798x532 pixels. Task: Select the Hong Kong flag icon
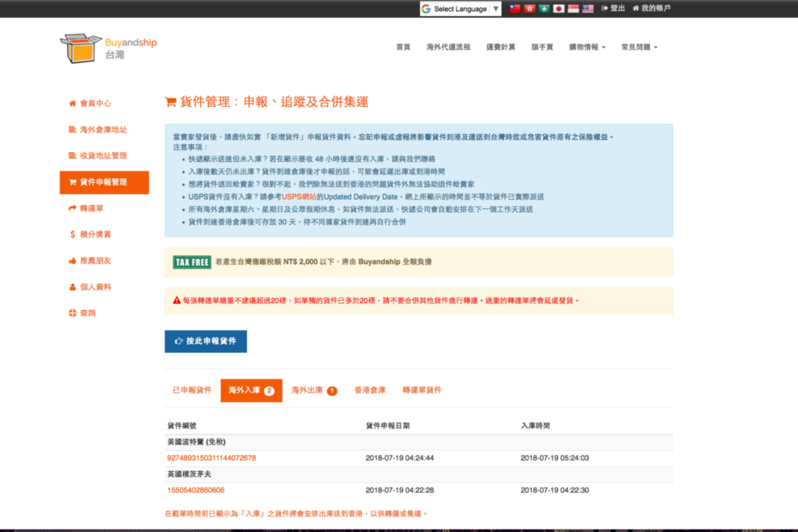(529, 9)
